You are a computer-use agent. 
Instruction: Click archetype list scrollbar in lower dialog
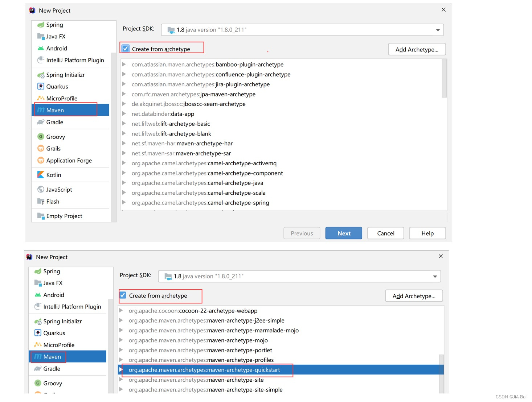click(441, 374)
